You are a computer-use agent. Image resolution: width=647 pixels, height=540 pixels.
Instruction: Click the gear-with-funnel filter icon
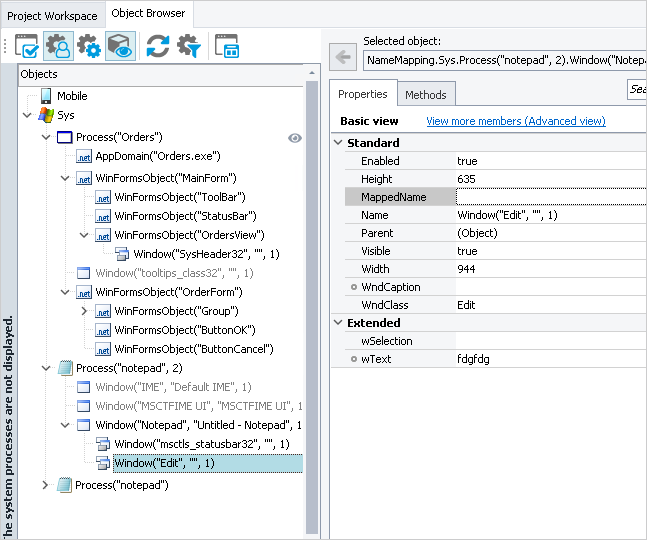click(189, 47)
